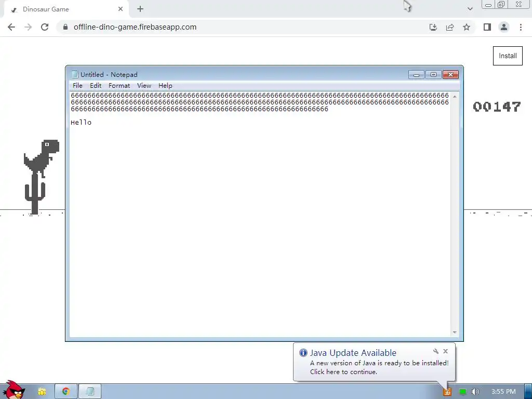532x399 pixels.
Task: Switch to Notepad on the taskbar
Action: click(x=90, y=392)
